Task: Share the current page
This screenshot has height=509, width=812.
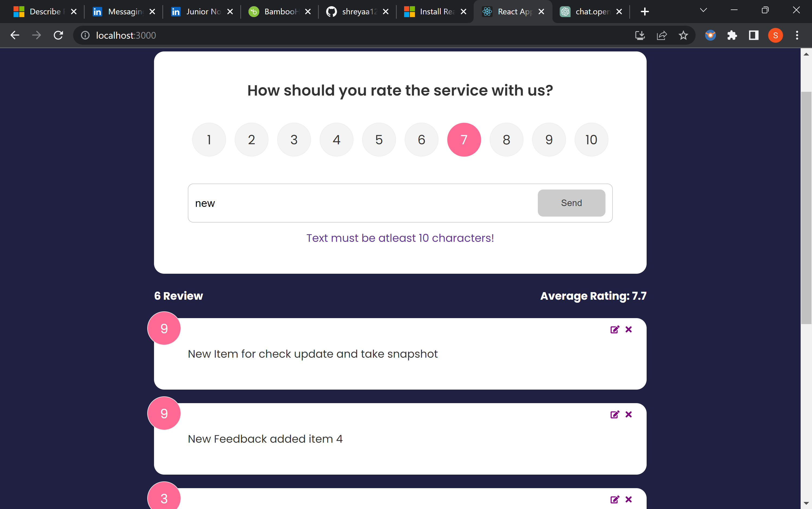Action: click(662, 35)
